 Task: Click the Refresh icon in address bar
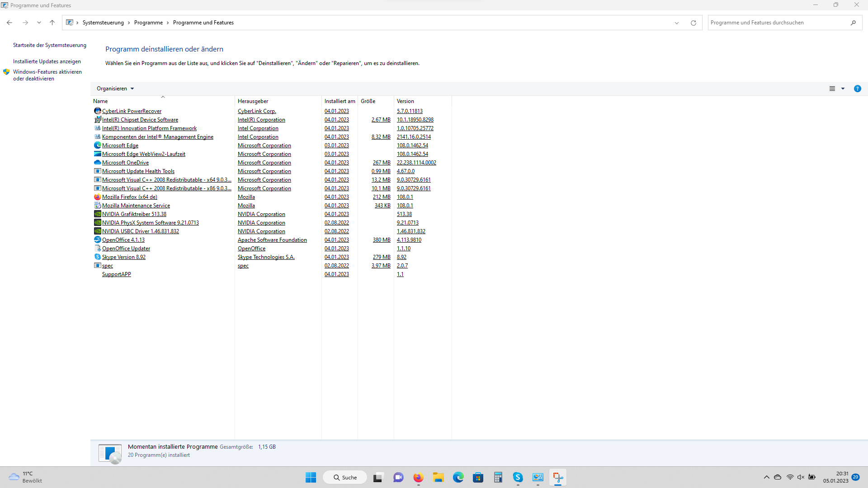pyautogui.click(x=693, y=23)
